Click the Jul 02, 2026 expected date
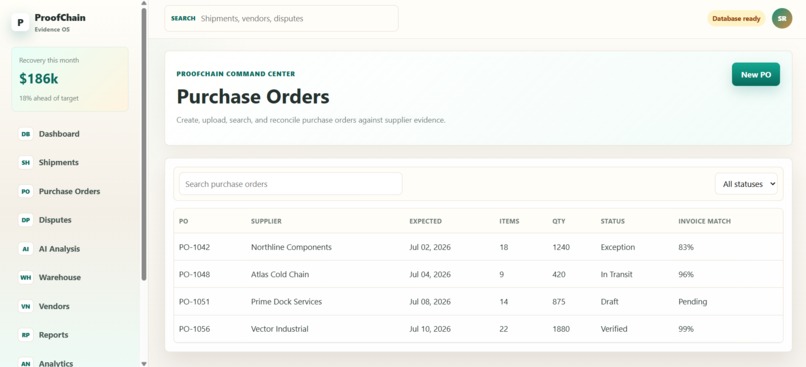Screen dimensions: 806x367 pyautogui.click(x=430, y=247)
